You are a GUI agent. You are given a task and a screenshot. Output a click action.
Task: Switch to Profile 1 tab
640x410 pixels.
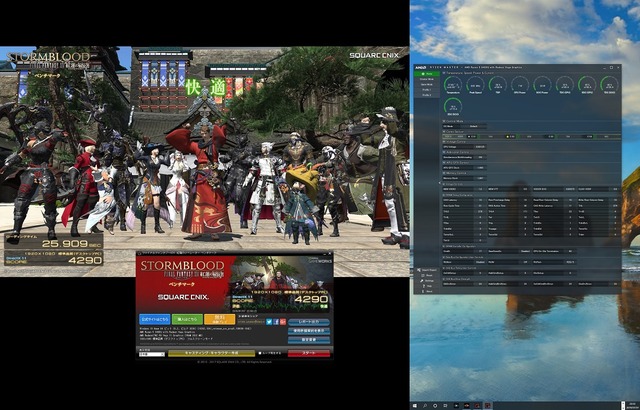click(x=427, y=90)
